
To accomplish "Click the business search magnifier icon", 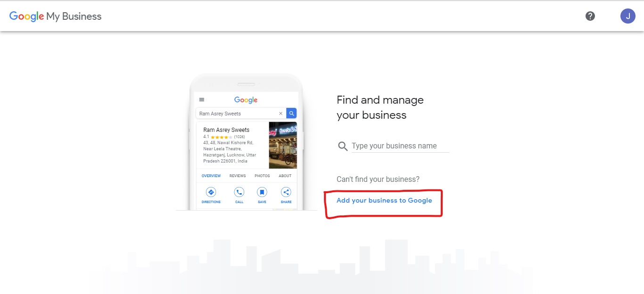I will pyautogui.click(x=343, y=146).
